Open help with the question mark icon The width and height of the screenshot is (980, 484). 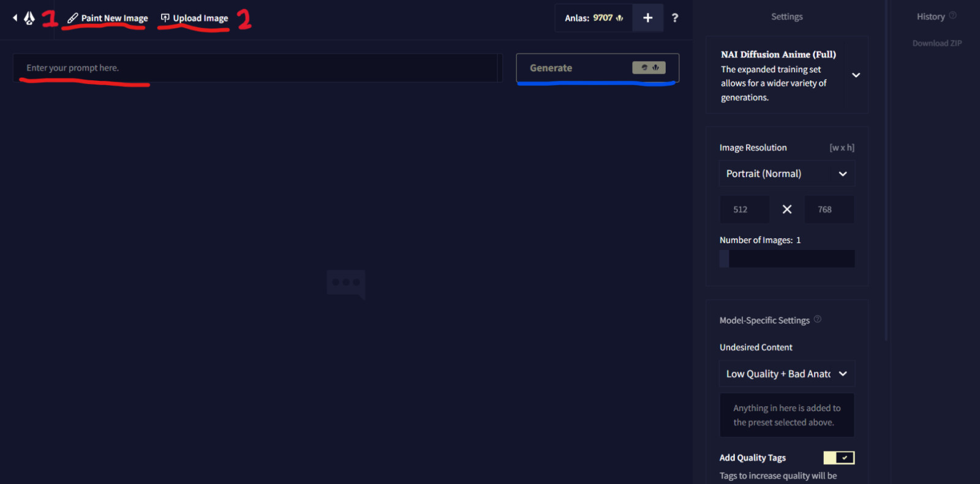tap(674, 18)
